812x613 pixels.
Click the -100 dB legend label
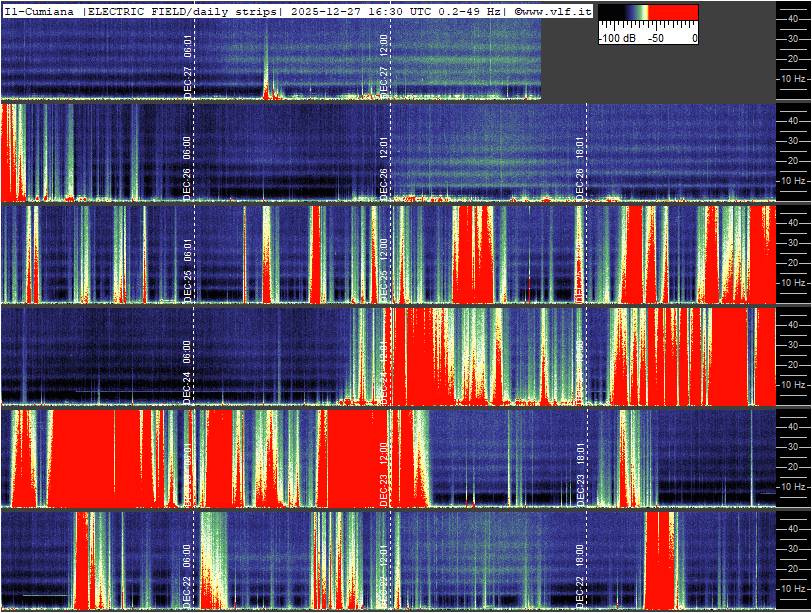coord(618,37)
